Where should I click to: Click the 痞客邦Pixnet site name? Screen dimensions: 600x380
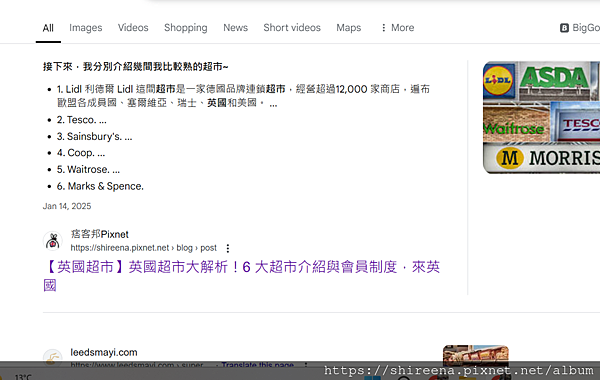click(99, 234)
